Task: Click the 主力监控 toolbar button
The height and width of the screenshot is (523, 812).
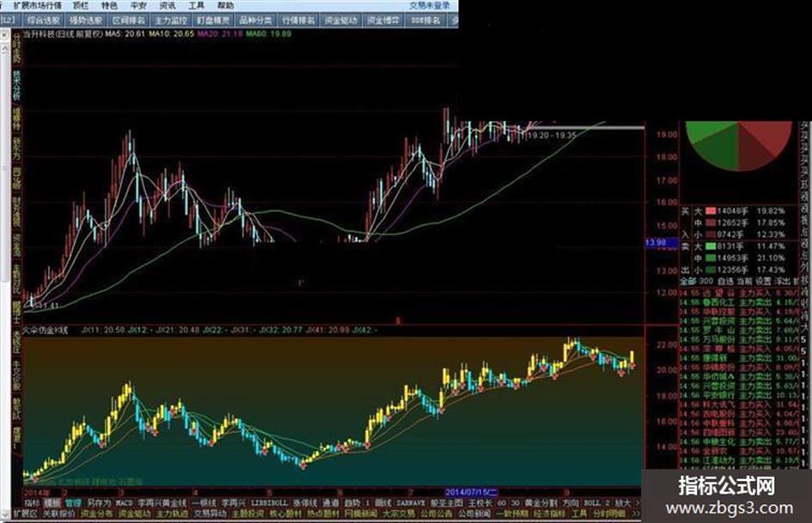Action: click(x=171, y=21)
